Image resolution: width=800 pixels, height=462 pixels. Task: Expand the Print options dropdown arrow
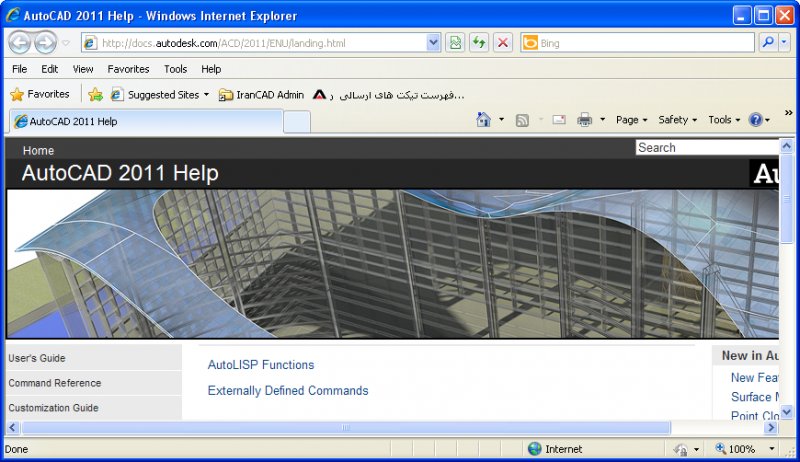pyautogui.click(x=603, y=120)
